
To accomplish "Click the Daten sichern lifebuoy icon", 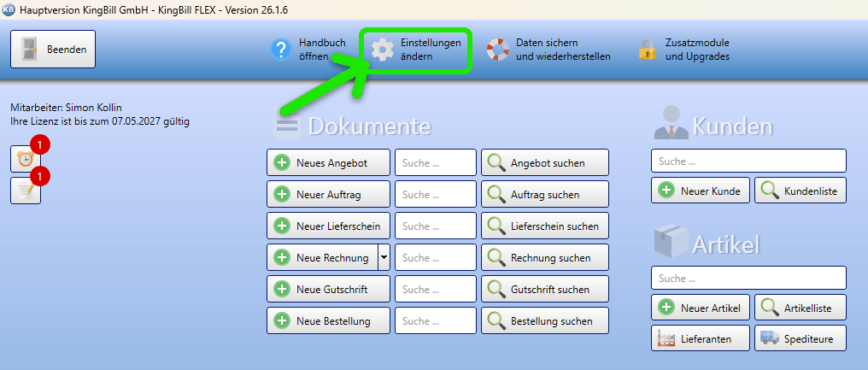I will (x=498, y=50).
